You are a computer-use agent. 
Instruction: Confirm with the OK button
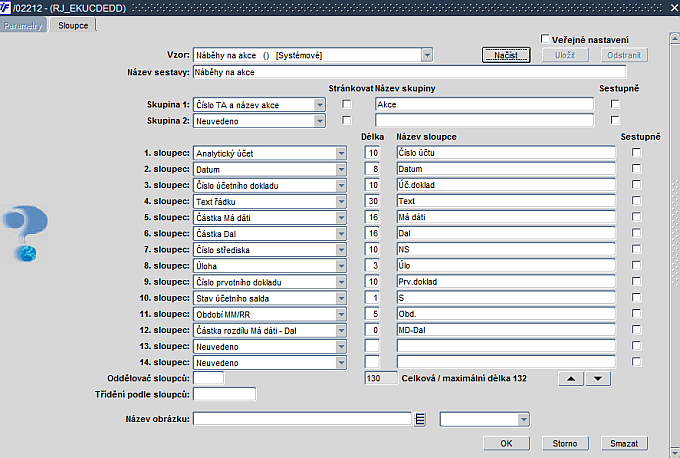507,443
